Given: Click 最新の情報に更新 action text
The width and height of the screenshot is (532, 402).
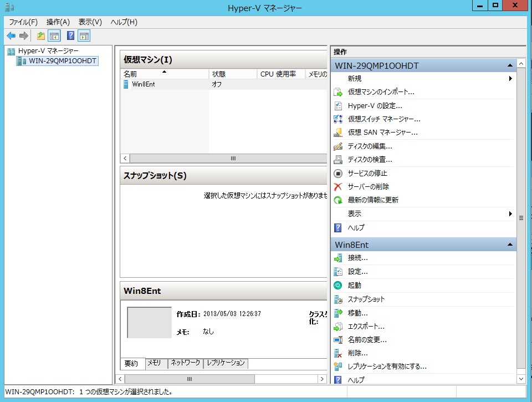Looking at the screenshot, I should pos(373,200).
